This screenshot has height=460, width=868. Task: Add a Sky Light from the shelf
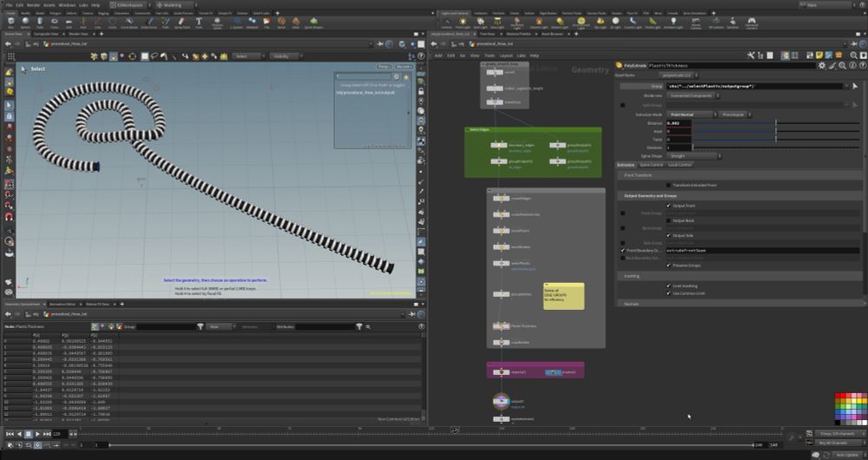coord(600,23)
